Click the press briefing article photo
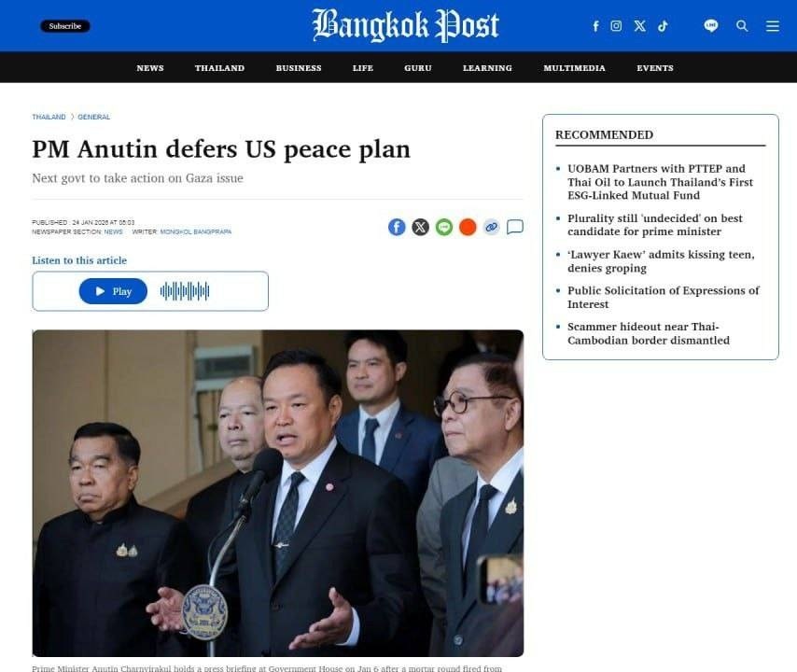 [x=278, y=493]
